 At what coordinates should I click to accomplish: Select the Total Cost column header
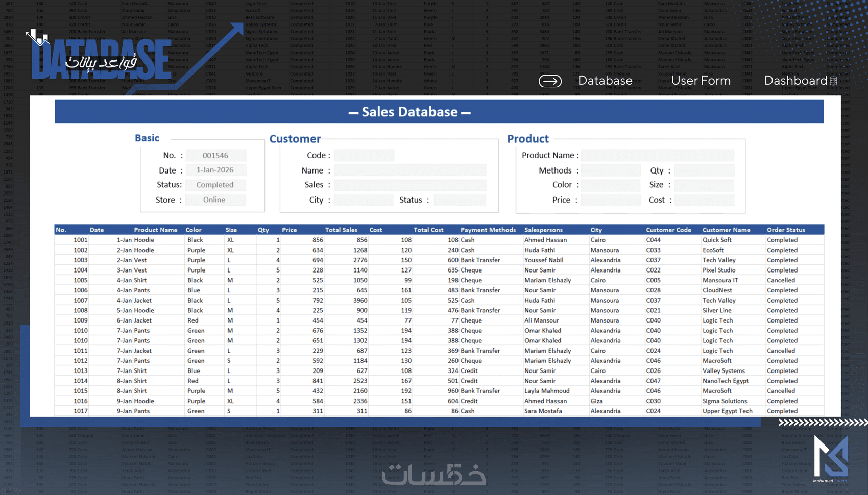(428, 230)
